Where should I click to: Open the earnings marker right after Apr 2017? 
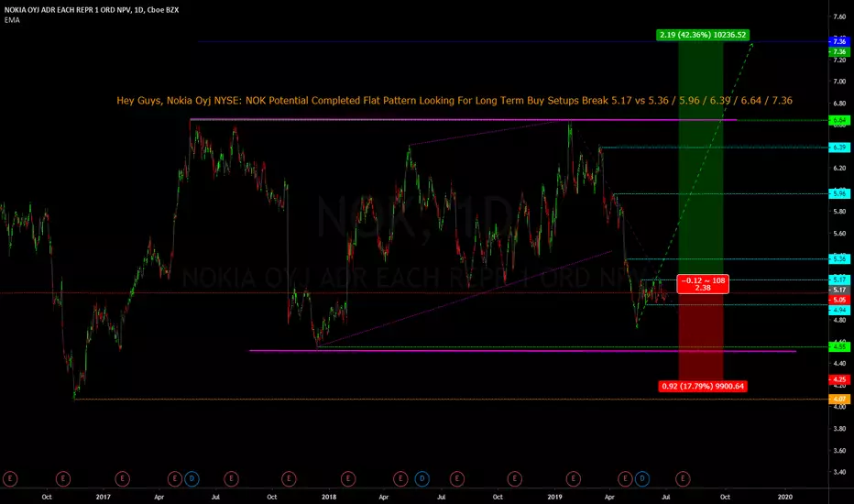click(175, 479)
